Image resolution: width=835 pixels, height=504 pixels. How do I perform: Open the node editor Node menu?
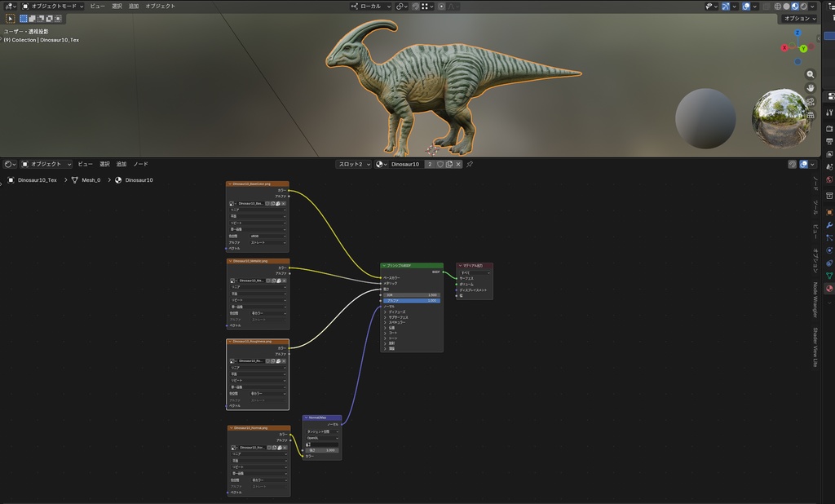[140, 164]
